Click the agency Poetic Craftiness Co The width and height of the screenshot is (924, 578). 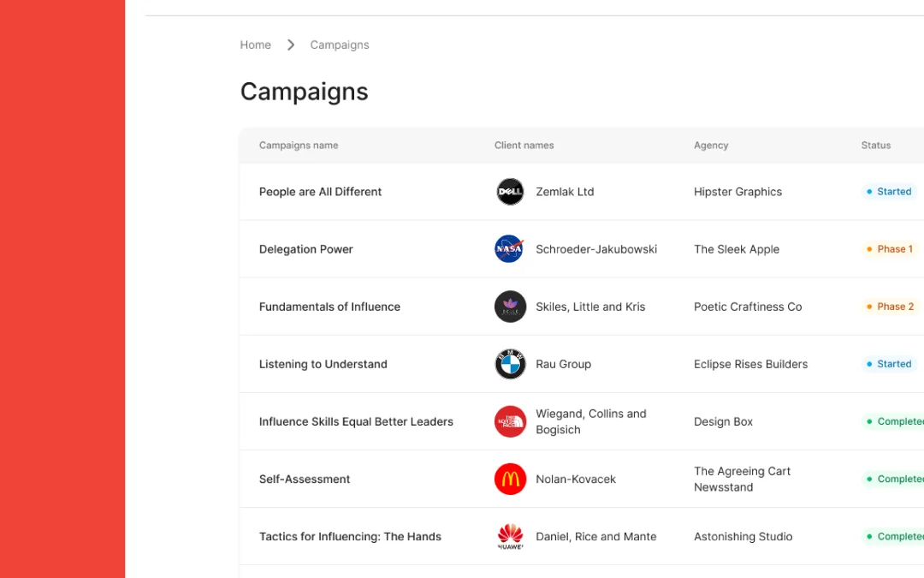pyautogui.click(x=747, y=307)
